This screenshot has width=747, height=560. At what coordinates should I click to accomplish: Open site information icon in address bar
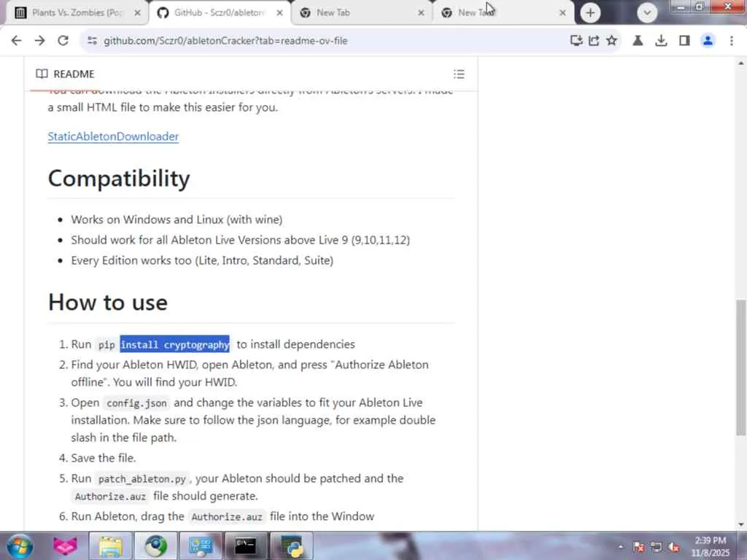click(x=92, y=41)
